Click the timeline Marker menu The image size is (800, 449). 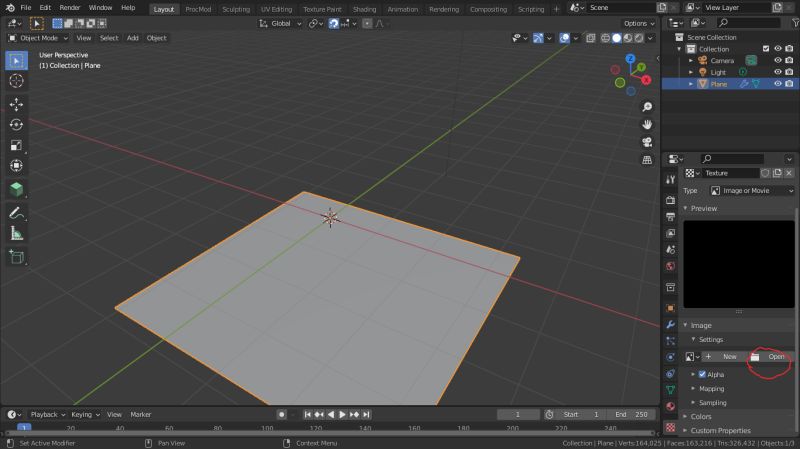pyautogui.click(x=141, y=415)
